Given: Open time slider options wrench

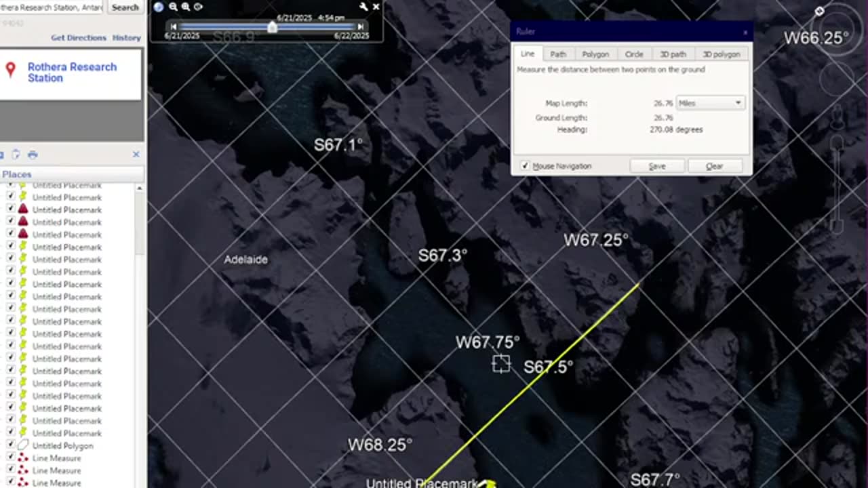Looking at the screenshot, I should (x=363, y=7).
